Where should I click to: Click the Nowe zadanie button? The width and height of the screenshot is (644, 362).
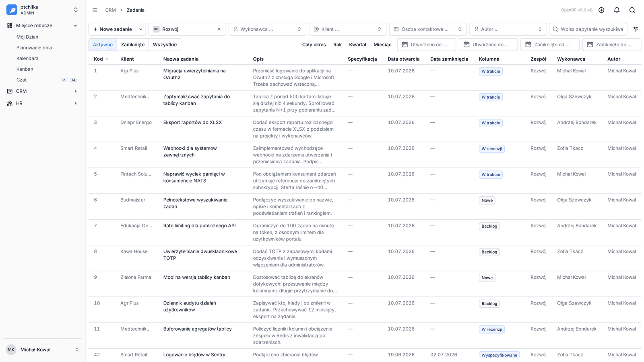click(x=113, y=29)
